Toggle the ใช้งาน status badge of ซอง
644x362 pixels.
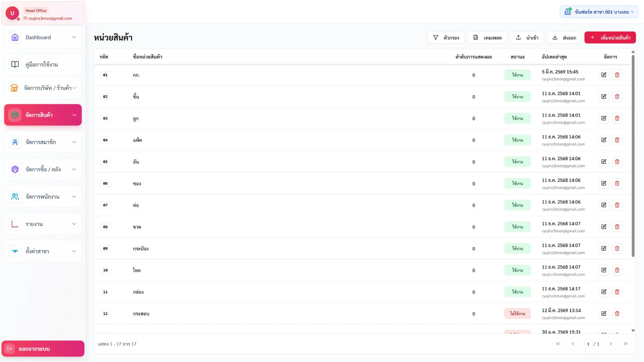click(x=517, y=183)
